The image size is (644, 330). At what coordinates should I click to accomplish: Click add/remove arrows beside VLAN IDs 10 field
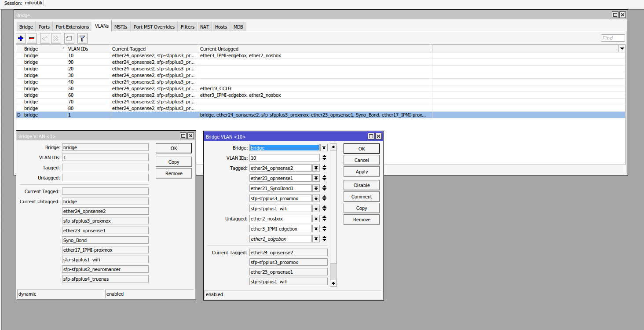pos(324,158)
